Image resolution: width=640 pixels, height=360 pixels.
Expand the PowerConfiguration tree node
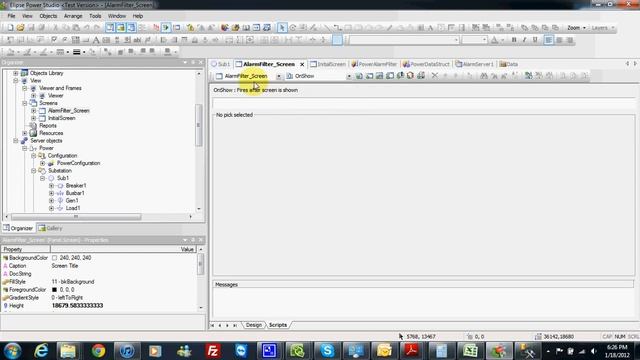(42, 163)
